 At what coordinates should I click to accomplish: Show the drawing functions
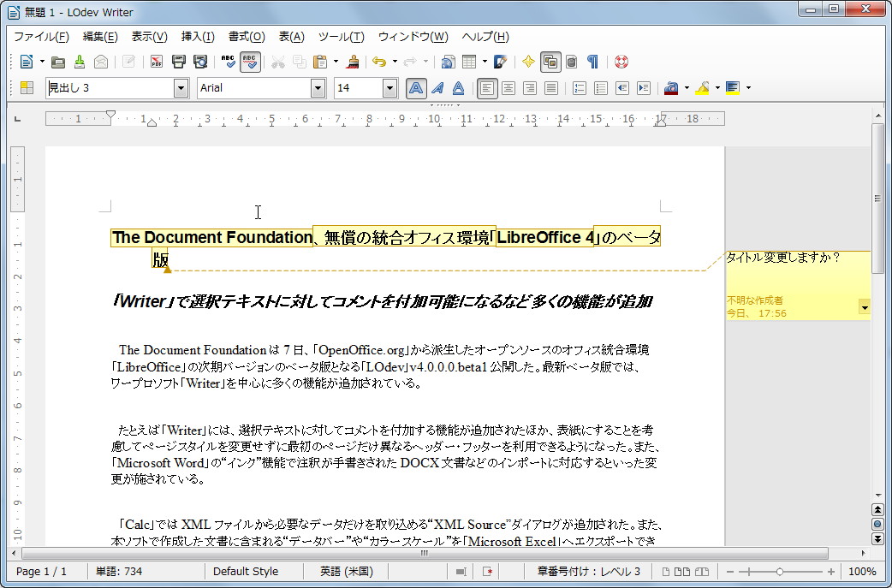point(501,62)
